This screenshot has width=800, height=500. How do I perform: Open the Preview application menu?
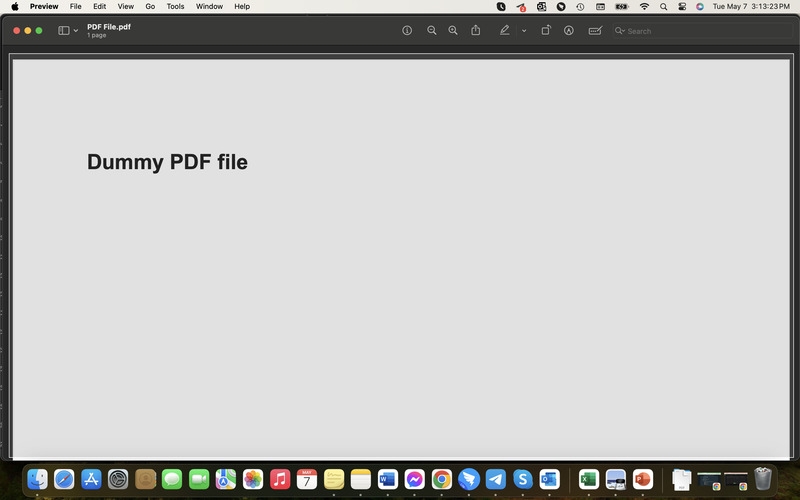pyautogui.click(x=44, y=7)
